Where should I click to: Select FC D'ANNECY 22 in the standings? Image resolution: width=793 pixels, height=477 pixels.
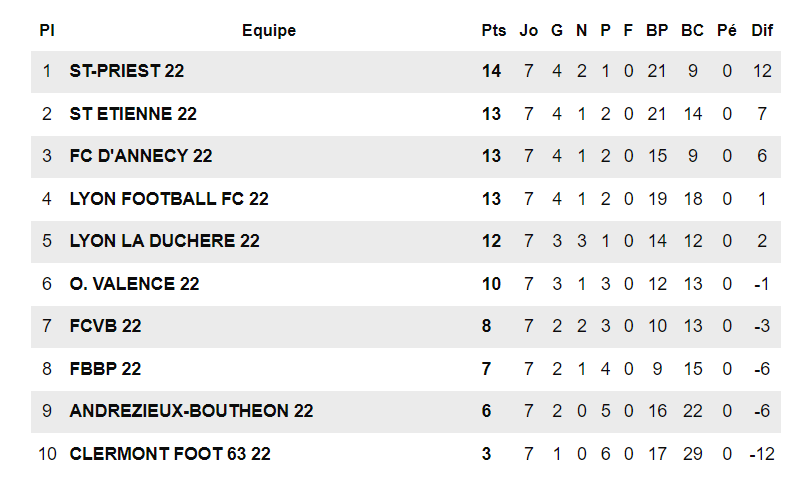(x=141, y=156)
